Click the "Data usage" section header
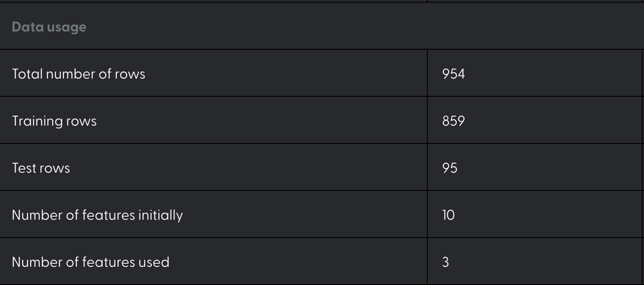This screenshot has height=285, width=644. point(49,27)
